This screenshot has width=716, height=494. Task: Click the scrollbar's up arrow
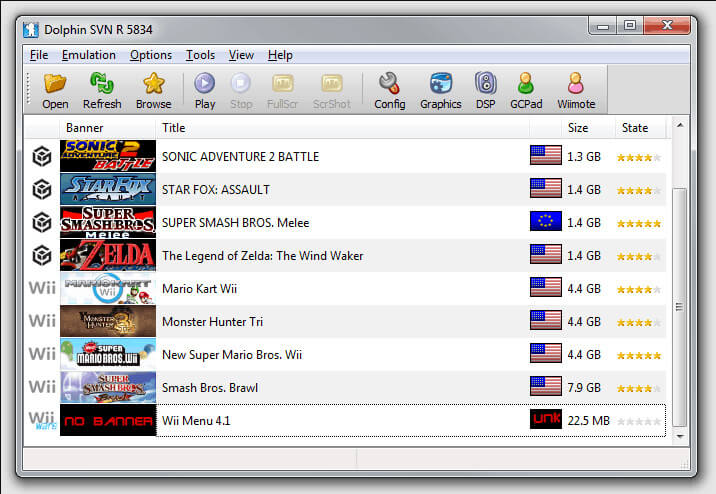680,125
